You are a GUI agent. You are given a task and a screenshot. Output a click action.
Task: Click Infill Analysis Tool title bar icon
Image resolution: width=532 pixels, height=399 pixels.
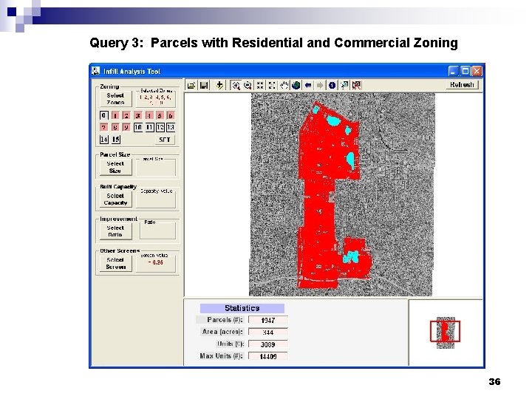point(95,71)
